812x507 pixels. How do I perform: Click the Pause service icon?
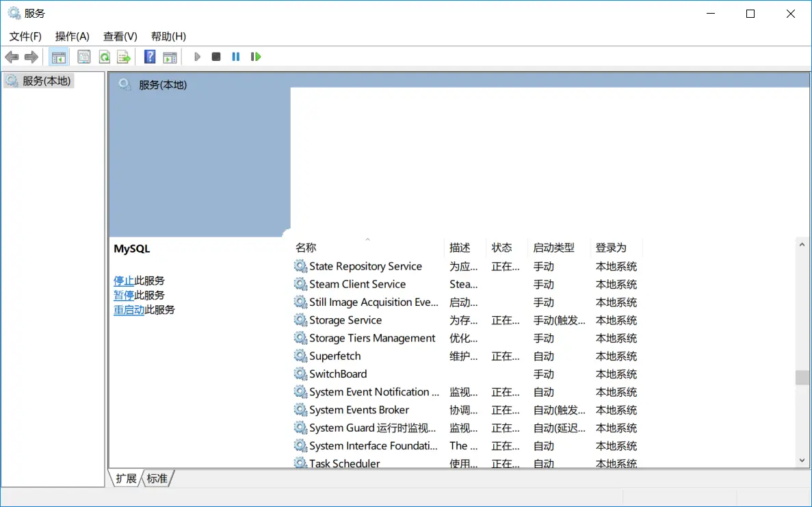235,57
